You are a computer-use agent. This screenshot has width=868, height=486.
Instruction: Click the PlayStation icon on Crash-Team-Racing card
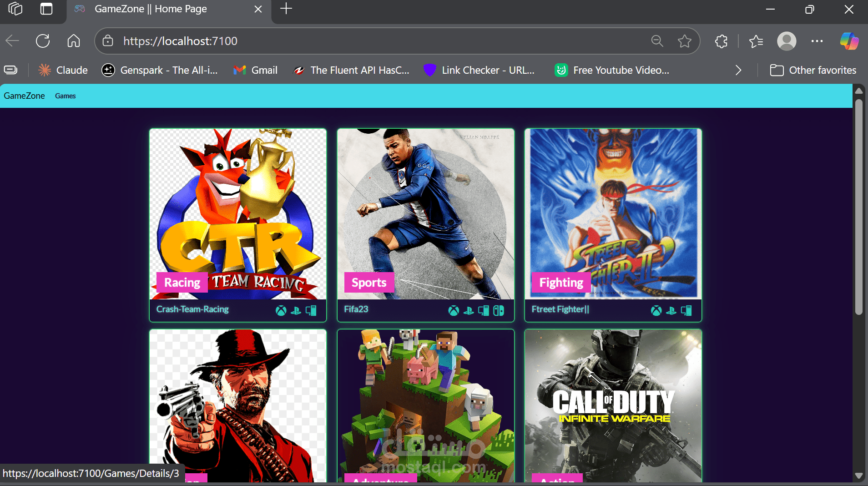coord(296,311)
